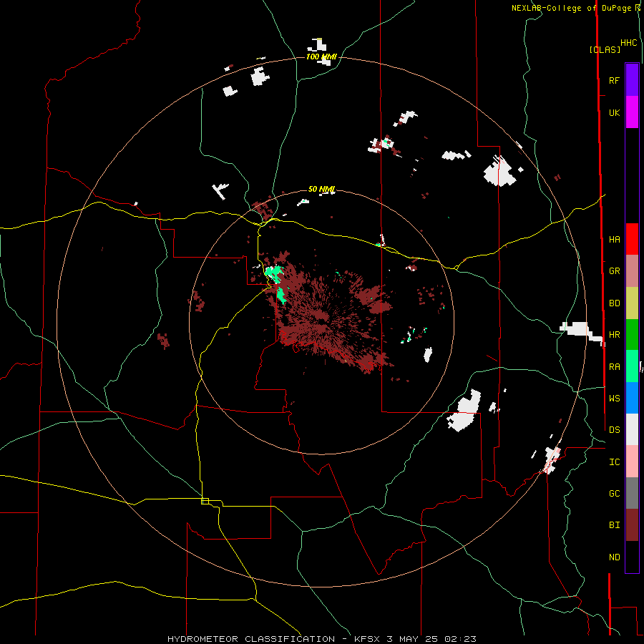Click the 'IC' legend label
This screenshot has height=644, width=644.
[x=614, y=462]
